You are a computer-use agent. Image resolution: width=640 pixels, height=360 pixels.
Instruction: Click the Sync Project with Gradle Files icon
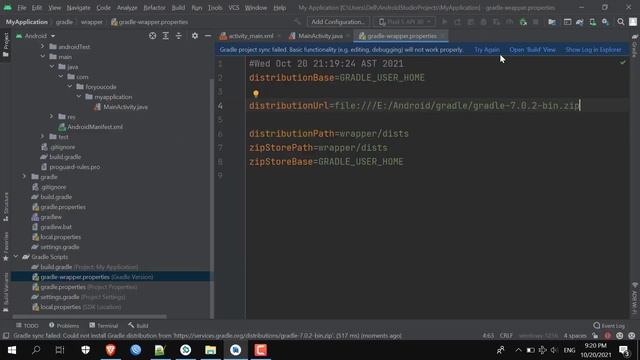click(x=580, y=22)
